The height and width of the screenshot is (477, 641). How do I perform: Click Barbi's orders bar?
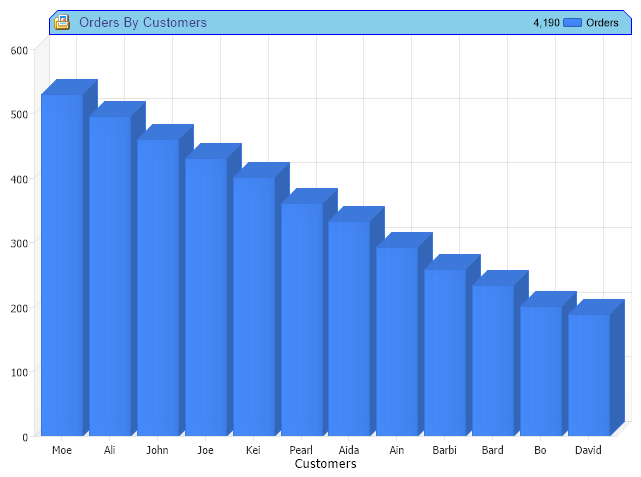tap(445, 353)
